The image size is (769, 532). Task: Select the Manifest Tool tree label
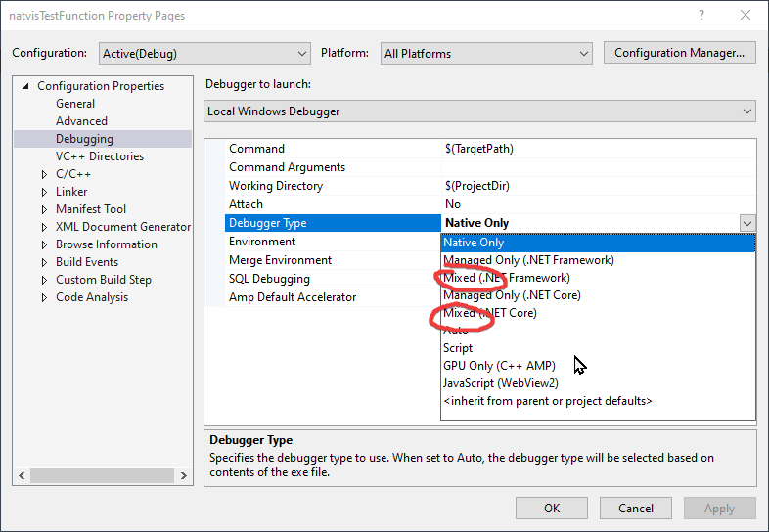point(91,209)
